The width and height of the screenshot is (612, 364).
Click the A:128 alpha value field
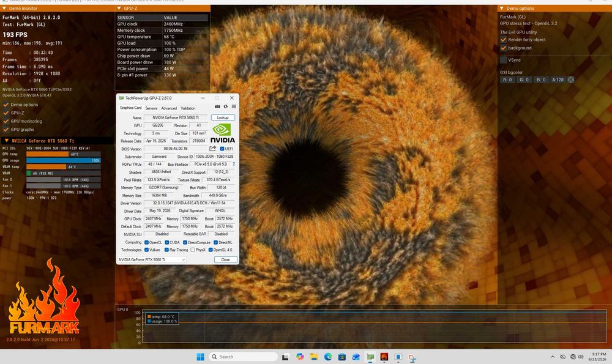pyautogui.click(x=558, y=80)
